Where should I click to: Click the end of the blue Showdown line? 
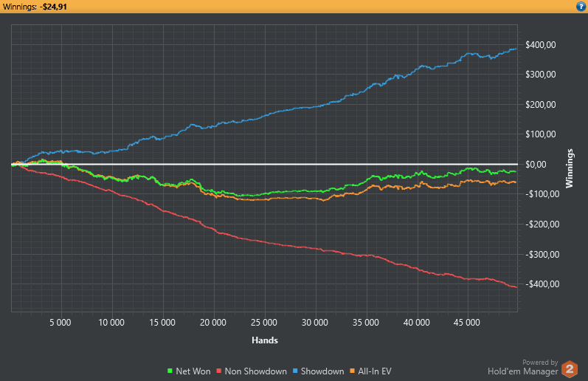[x=516, y=49]
